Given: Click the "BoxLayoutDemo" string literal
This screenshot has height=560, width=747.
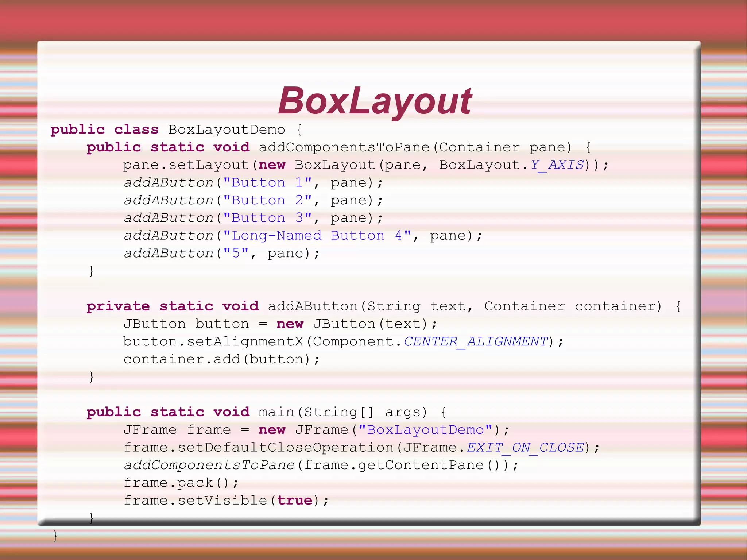Looking at the screenshot, I should pos(426,430).
